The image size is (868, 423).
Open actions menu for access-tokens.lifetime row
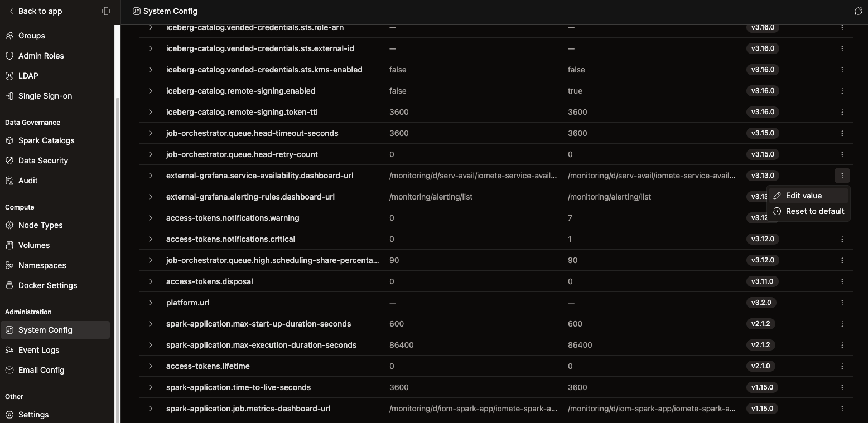[842, 366]
